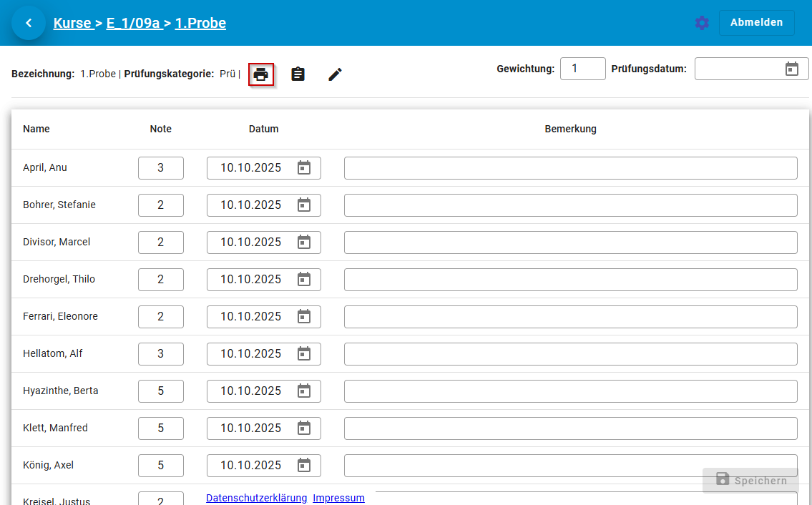Open calendar icon in Ferrari, Eleonore row
The width and height of the screenshot is (812, 505).
point(304,316)
